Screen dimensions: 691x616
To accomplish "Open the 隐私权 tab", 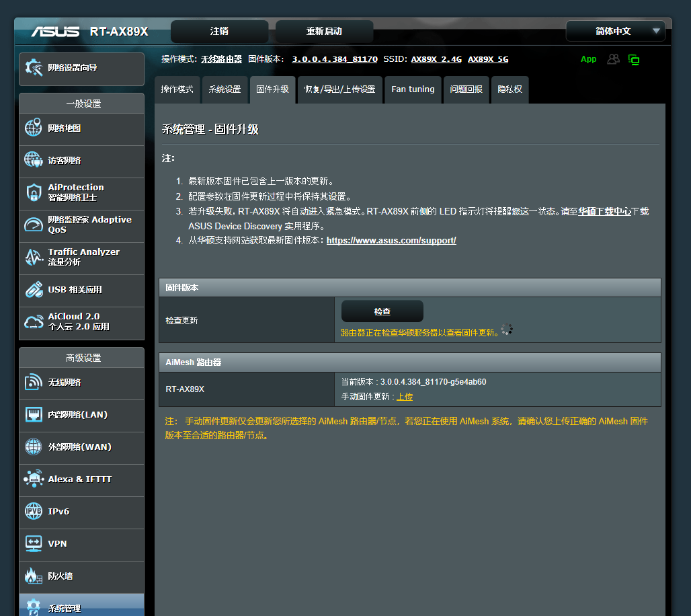I will pyautogui.click(x=510, y=89).
